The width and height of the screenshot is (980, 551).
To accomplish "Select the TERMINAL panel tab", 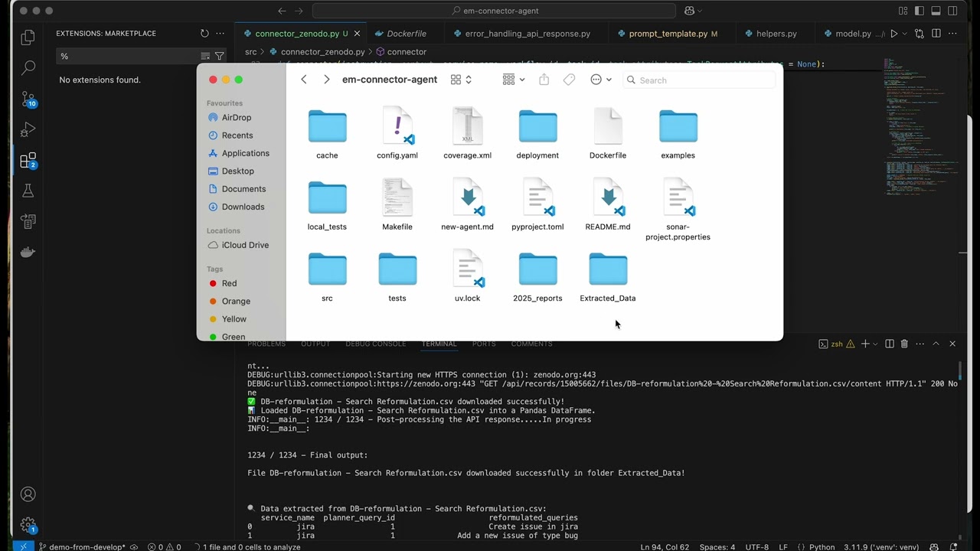I will point(439,344).
